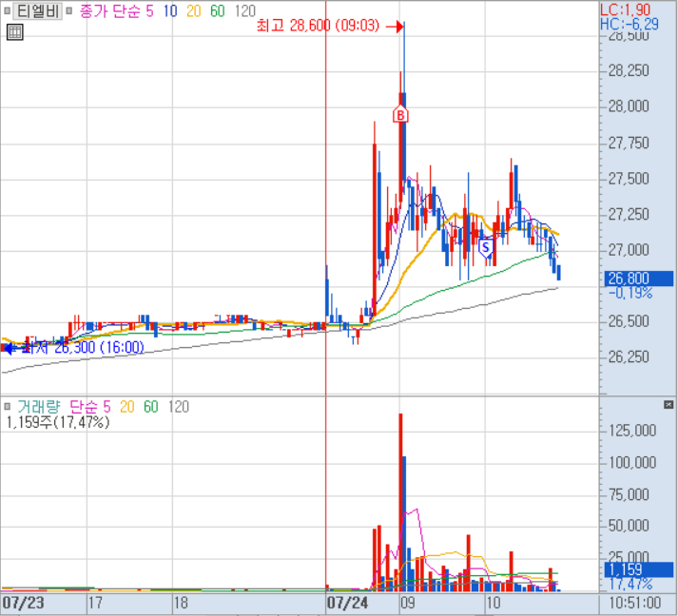Click the data grid table icon
Screen dimensions: 678x616
point(14,32)
